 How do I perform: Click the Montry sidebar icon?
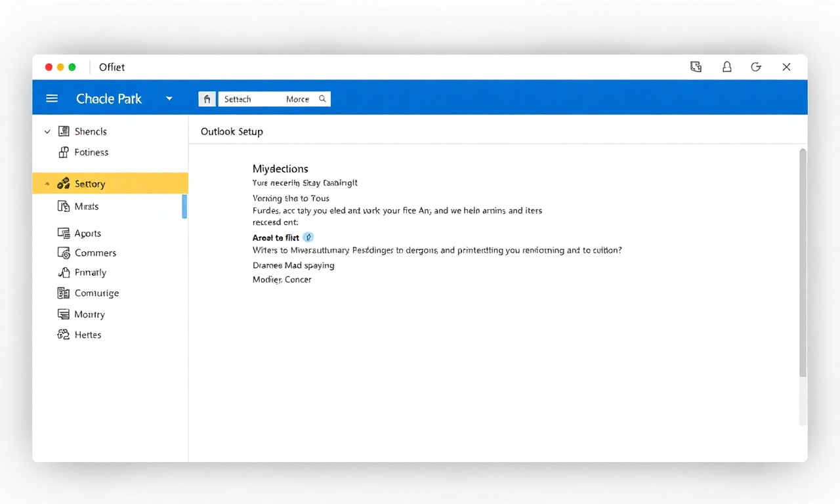64,314
